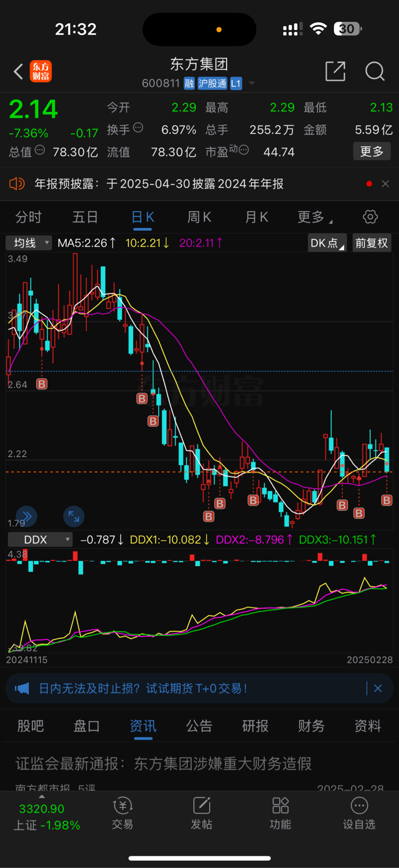Open chart settings gear icon
The image size is (399, 868).
click(x=370, y=217)
